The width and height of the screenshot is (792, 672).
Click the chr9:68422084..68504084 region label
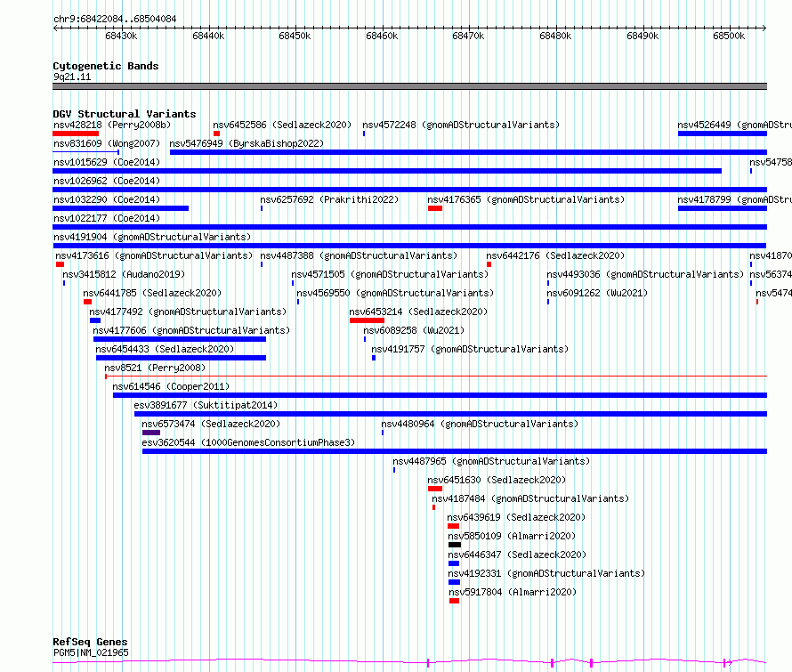(115, 20)
